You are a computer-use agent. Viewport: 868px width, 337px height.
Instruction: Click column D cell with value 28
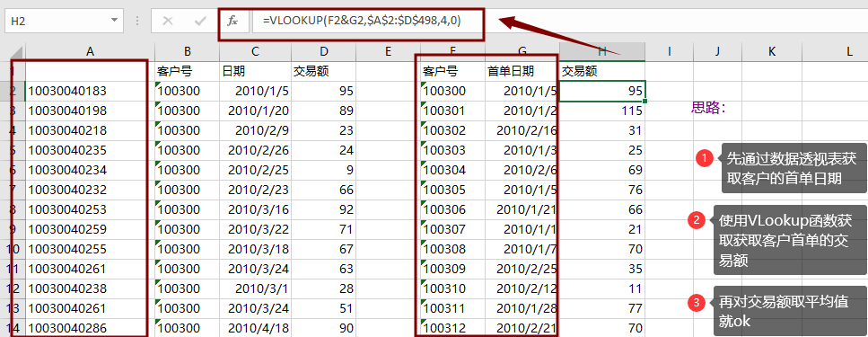(x=324, y=288)
